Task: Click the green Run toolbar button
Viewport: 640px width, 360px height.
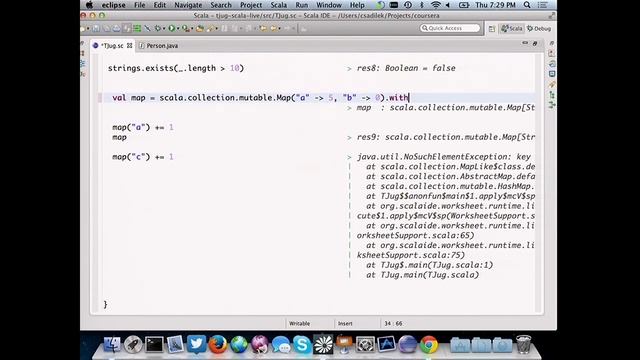Action: coord(172,29)
